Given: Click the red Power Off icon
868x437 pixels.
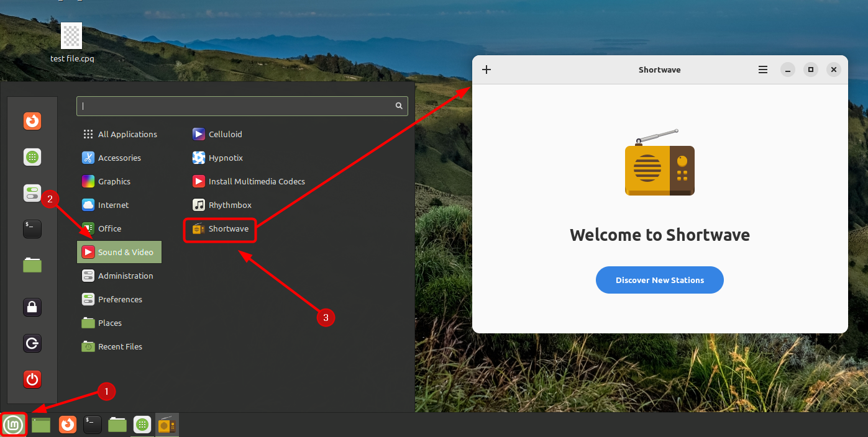Looking at the screenshot, I should (32, 379).
